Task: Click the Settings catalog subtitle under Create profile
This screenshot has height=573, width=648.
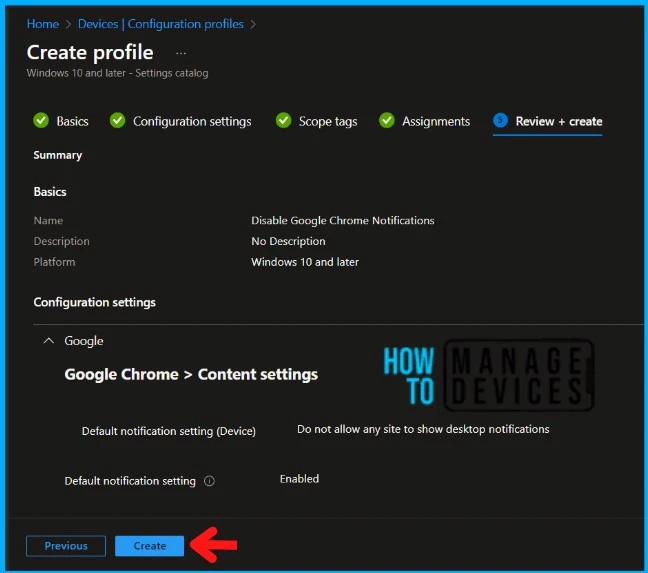Action: 117,73
